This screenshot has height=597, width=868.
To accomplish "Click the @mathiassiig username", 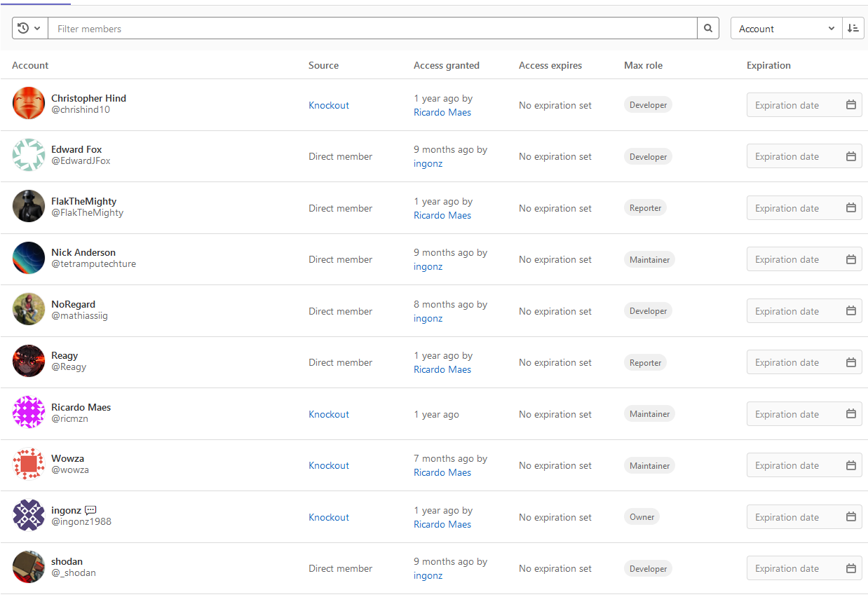I will point(79,315).
